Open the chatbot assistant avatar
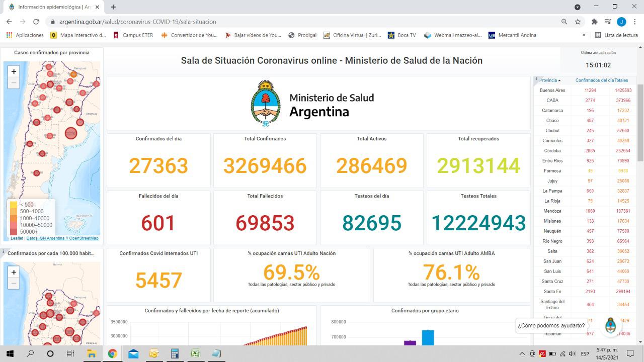Screen dimensions: 644x362 click(x=610, y=325)
